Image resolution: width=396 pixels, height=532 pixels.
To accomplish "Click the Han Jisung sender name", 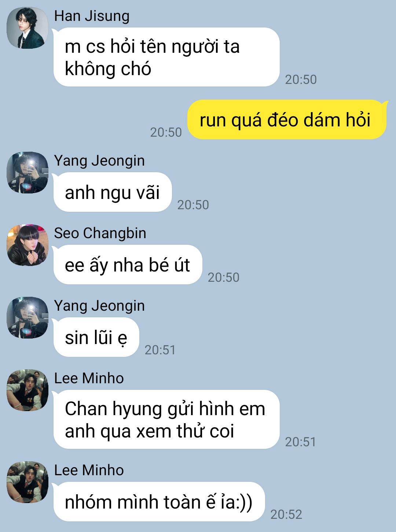I will [92, 16].
